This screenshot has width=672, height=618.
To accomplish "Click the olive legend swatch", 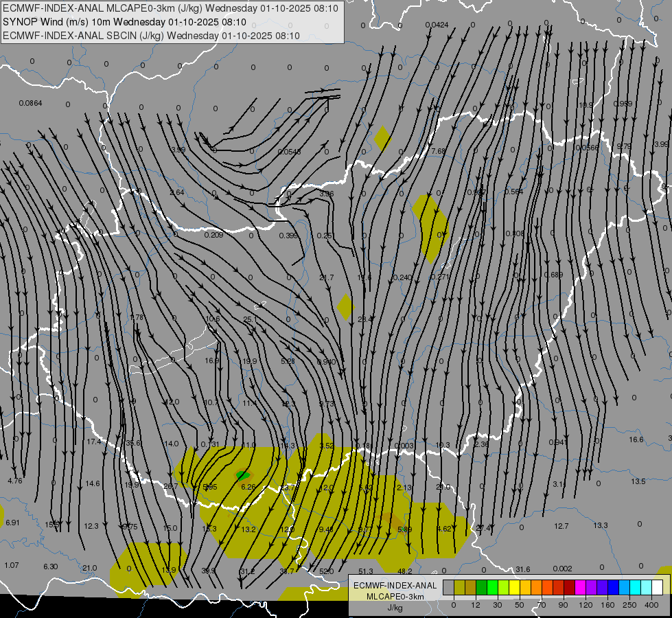I will (x=459, y=587).
